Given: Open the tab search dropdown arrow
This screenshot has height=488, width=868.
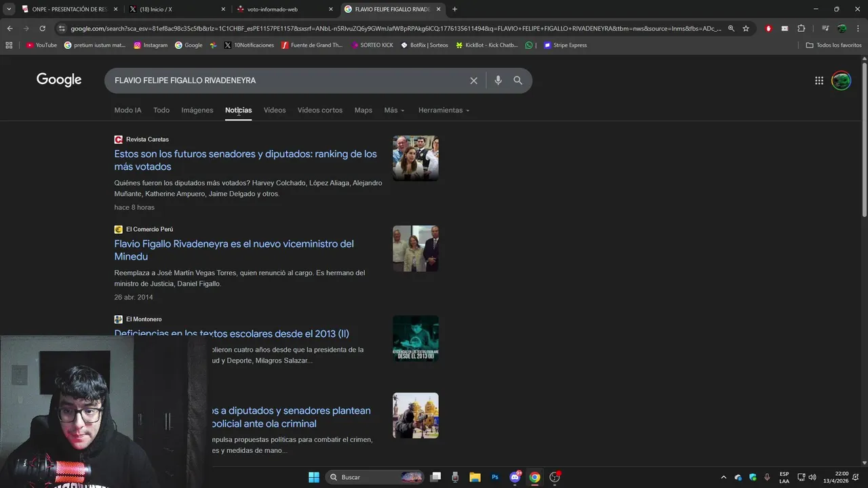Looking at the screenshot, I should click(9, 9).
